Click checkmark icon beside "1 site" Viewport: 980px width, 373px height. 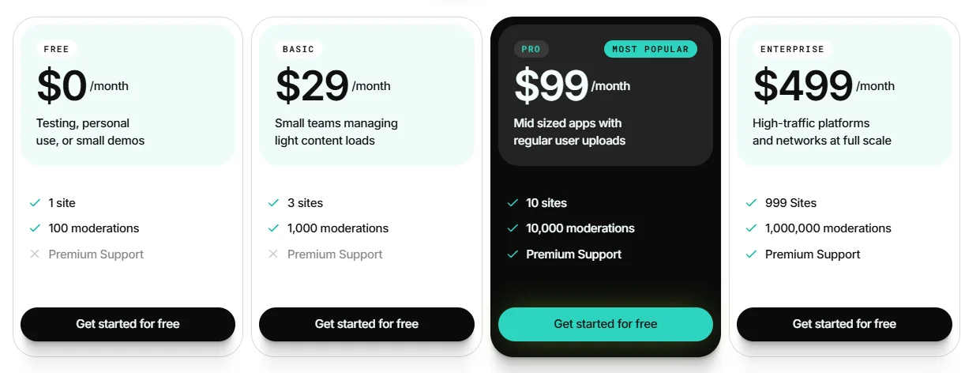[x=35, y=203]
